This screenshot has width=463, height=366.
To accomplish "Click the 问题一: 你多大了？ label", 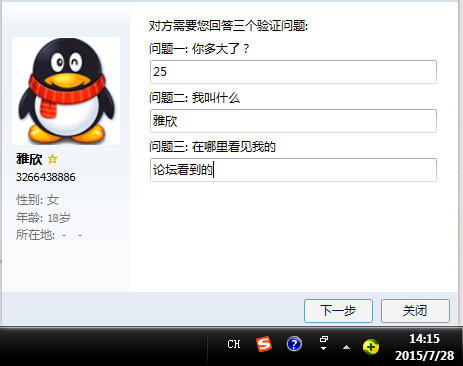I will 199,49.
